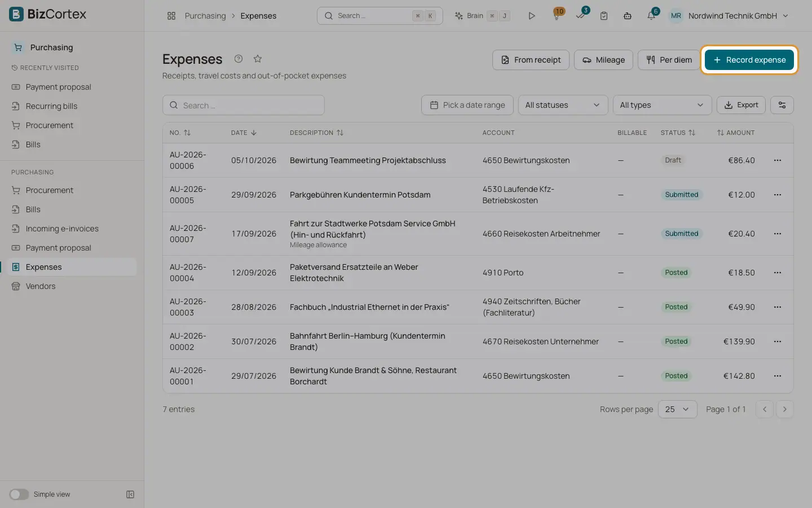The height and width of the screenshot is (508, 812).
Task: Open the Brain assistant
Action: coord(483,16)
